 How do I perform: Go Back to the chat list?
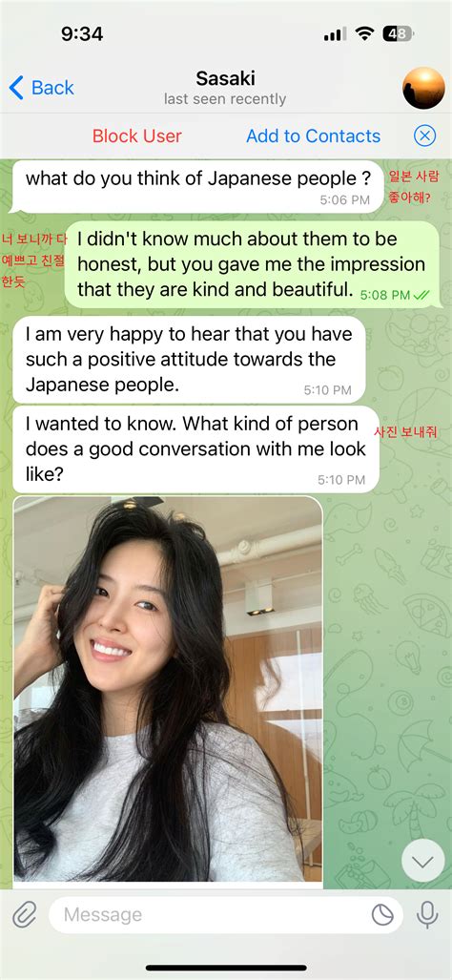tap(42, 88)
